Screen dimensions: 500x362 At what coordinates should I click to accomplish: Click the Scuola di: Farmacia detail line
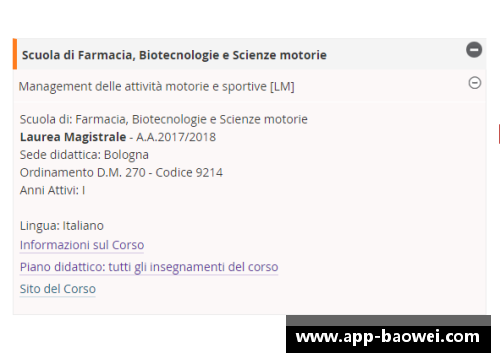pyautogui.click(x=163, y=119)
